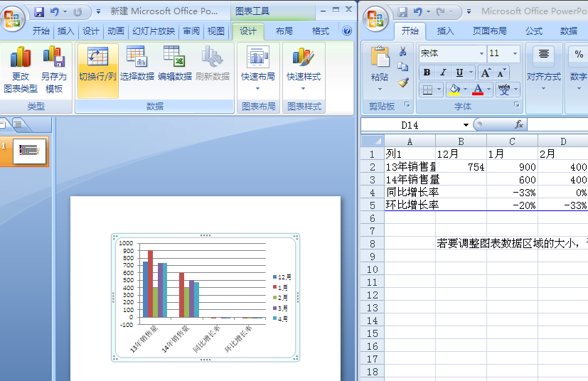Click Save icon in PowerPoint quick access toolbar
Screen dimensions: 588x381
(x=39, y=12)
